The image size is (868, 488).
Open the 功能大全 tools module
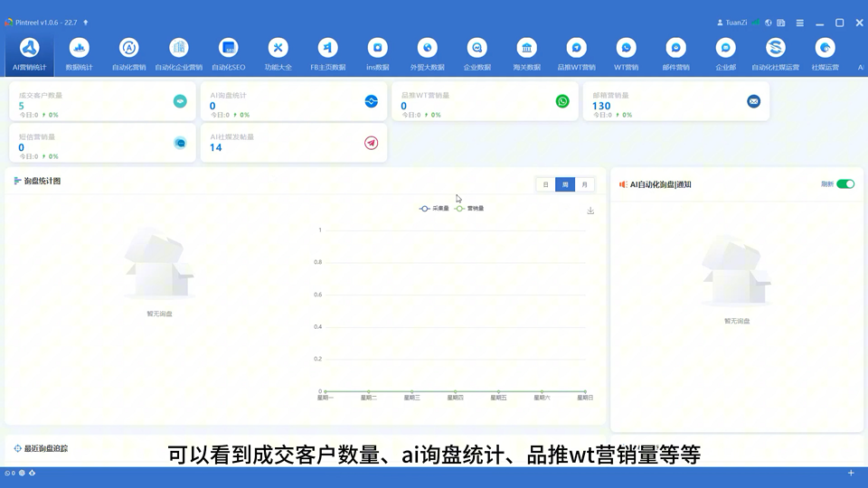(x=278, y=54)
